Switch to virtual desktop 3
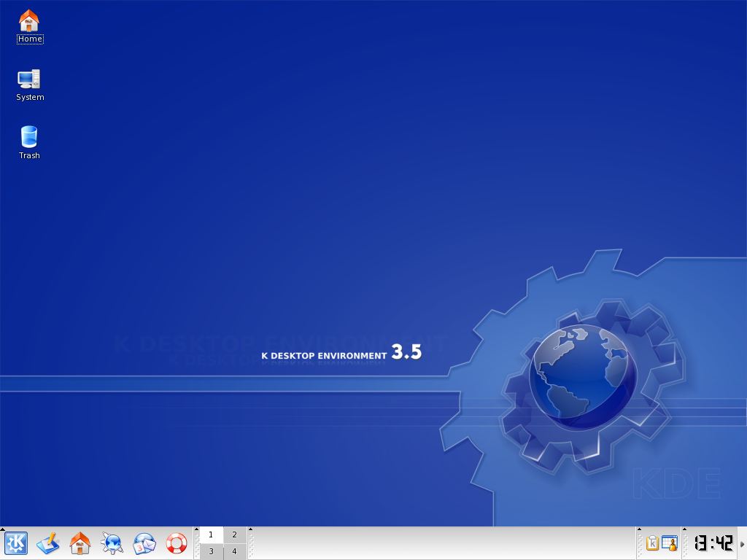This screenshot has height=560, width=747. (x=211, y=551)
